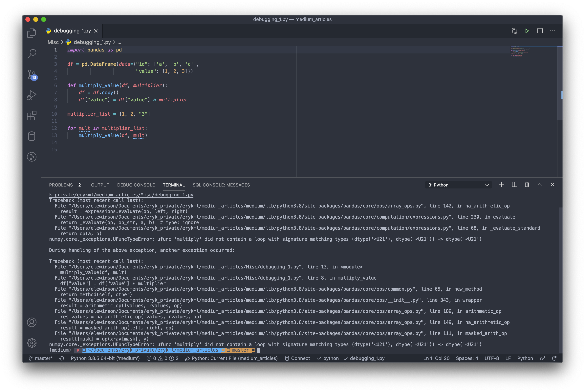Open the '3: Python' terminal dropdown

click(x=458, y=185)
